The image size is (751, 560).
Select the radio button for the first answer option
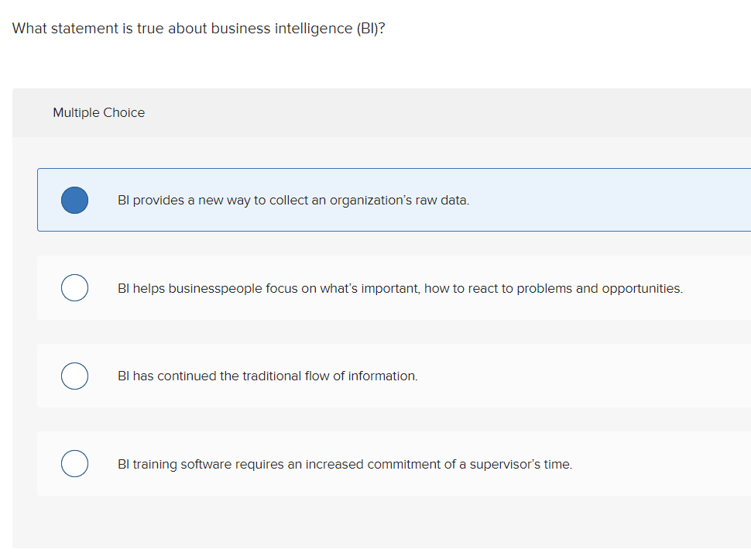point(74,200)
